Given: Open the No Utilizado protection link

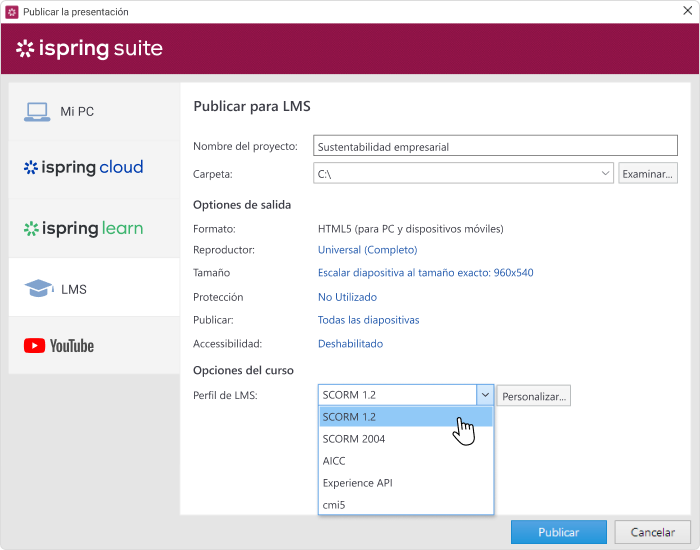Looking at the screenshot, I should coord(347,297).
